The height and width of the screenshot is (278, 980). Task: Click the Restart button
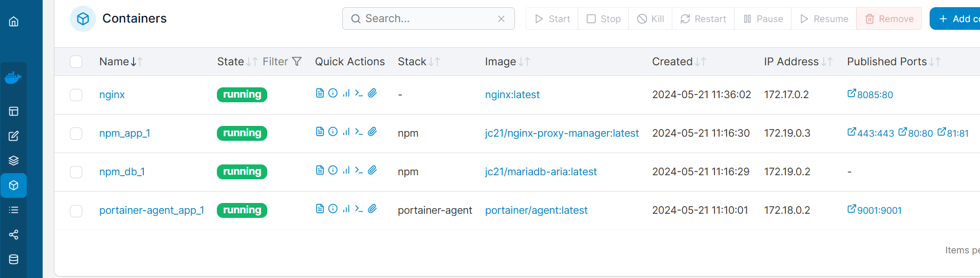click(x=703, y=19)
